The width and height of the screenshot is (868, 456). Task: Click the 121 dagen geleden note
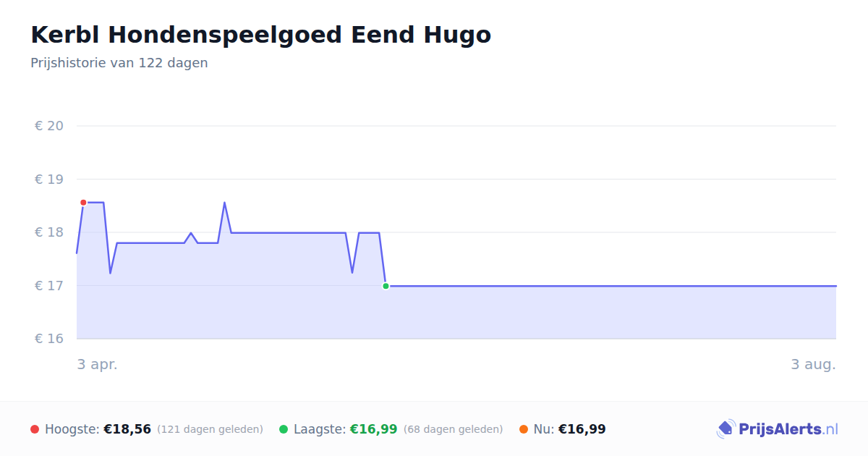pos(210,429)
